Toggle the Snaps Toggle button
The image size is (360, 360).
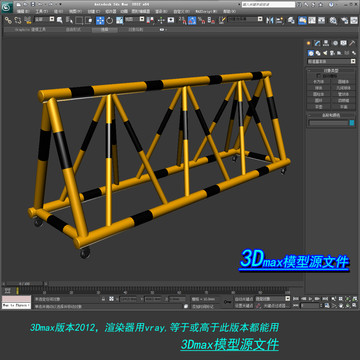point(182,20)
